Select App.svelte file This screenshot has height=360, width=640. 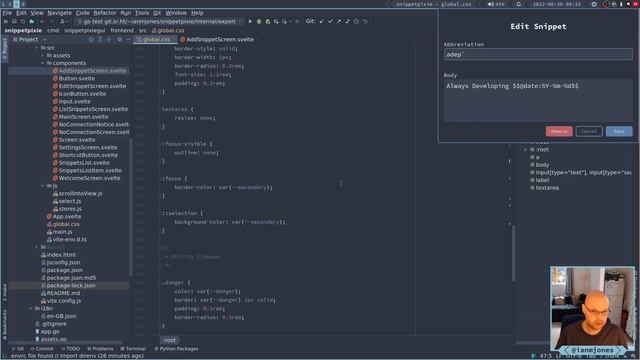(x=64, y=217)
